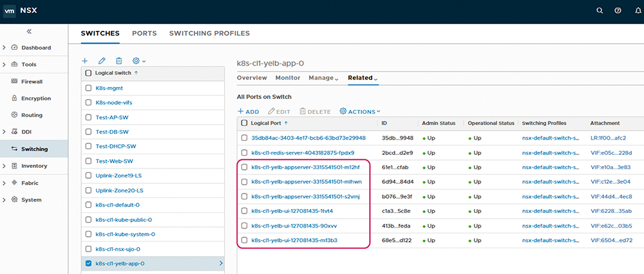644x274 pixels.
Task: Add a new logical switch with plus icon
Action: pyautogui.click(x=85, y=60)
